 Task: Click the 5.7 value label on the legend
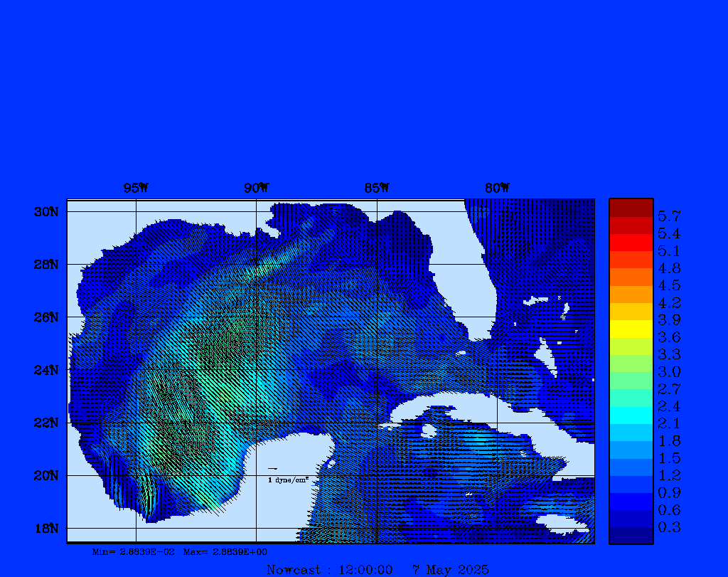coord(669,216)
